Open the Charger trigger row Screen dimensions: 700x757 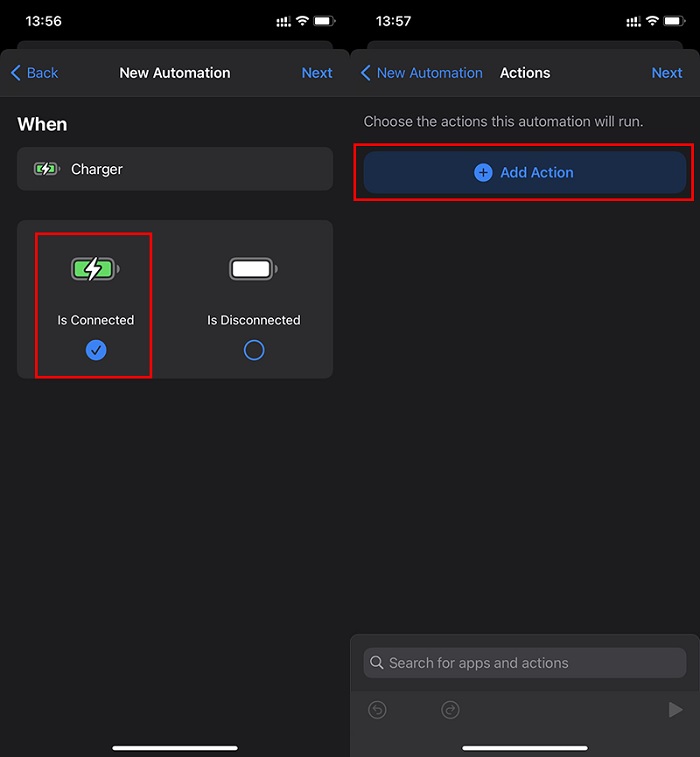click(x=175, y=169)
